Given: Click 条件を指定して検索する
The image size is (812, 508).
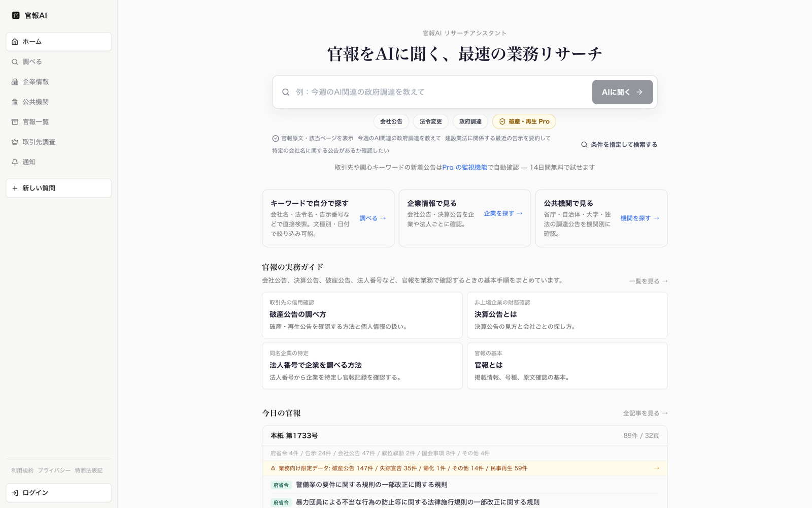Looking at the screenshot, I should tap(619, 145).
